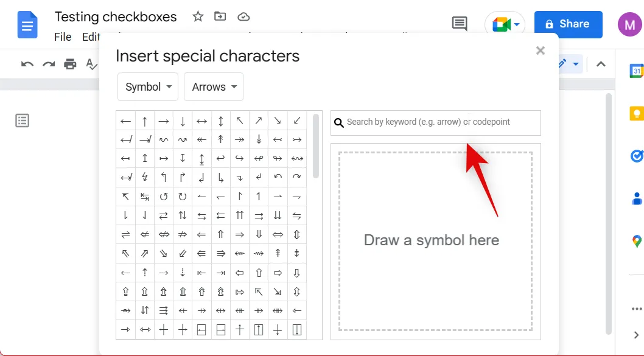Insert the left right double arrow ⇔

(x=278, y=234)
